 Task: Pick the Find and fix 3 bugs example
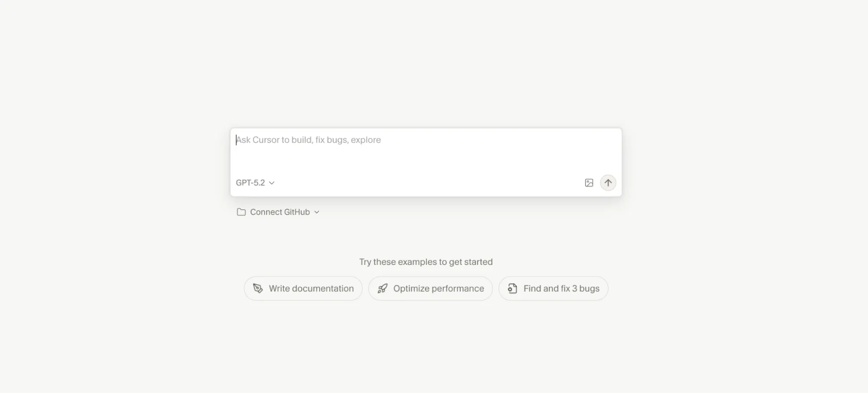point(553,288)
